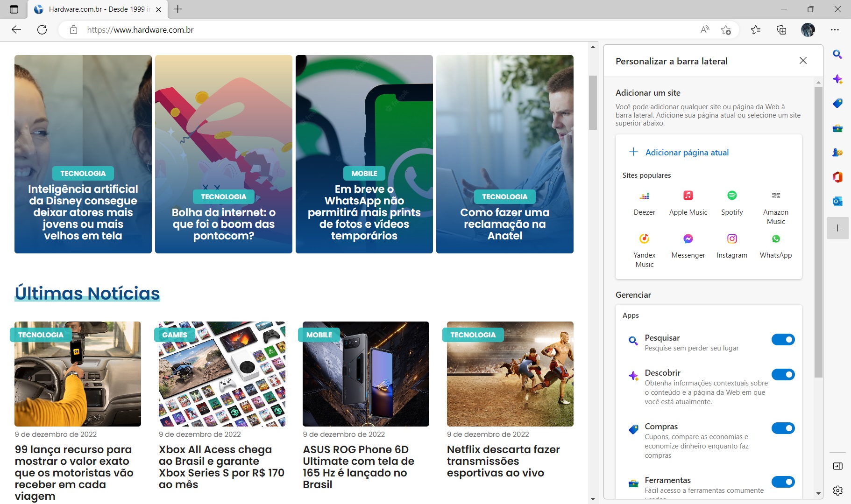Viewport: 851px width, 504px height.
Task: Open the Outlook sidebar icon
Action: click(x=837, y=201)
